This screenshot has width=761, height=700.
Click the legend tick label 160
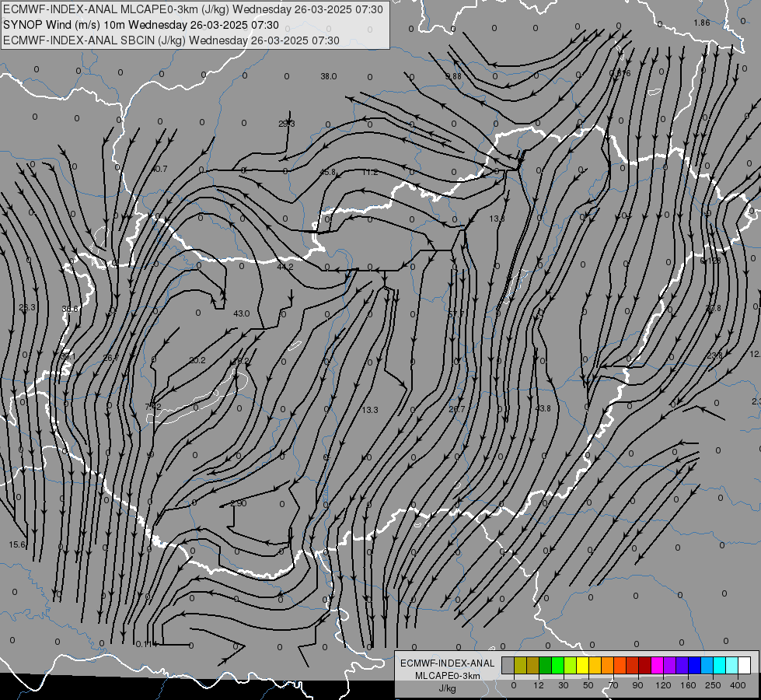688,685
